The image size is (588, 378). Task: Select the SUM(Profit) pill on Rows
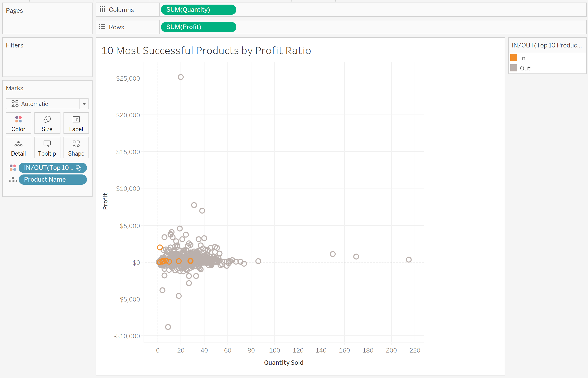[x=198, y=27]
